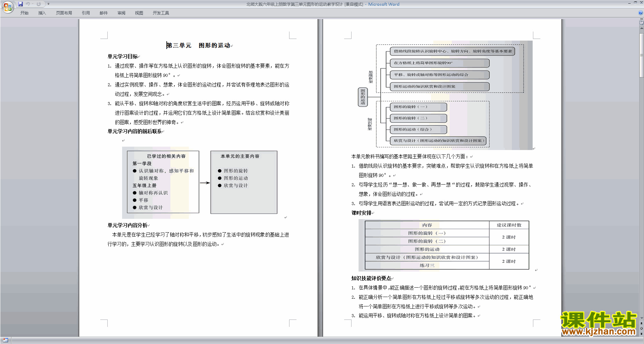Image resolution: width=644 pixels, height=344 pixels.
Task: Open Word Help with the question mark icon
Action: tap(641, 13)
